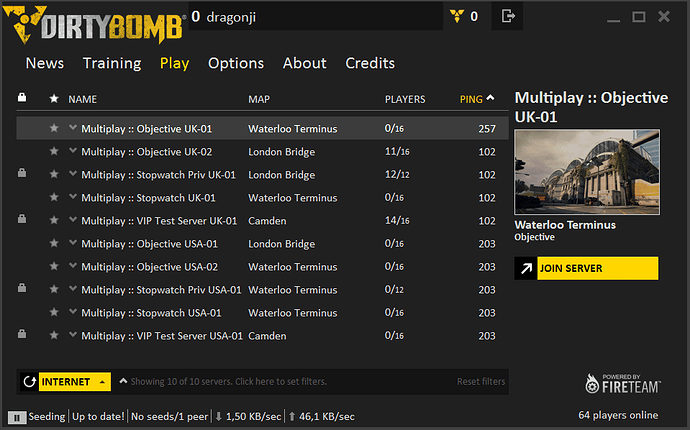The width and height of the screenshot is (690, 430).
Task: Favorite the Objective UK-02 server star
Action: [54, 152]
